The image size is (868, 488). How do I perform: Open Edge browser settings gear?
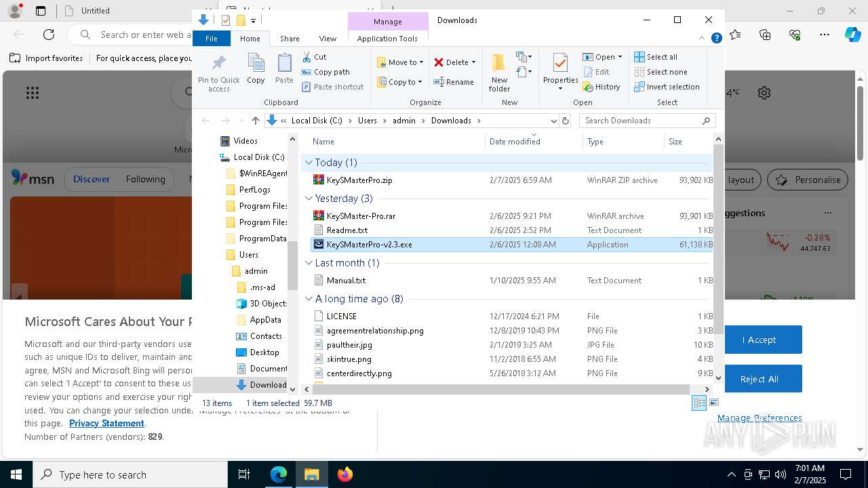[764, 93]
